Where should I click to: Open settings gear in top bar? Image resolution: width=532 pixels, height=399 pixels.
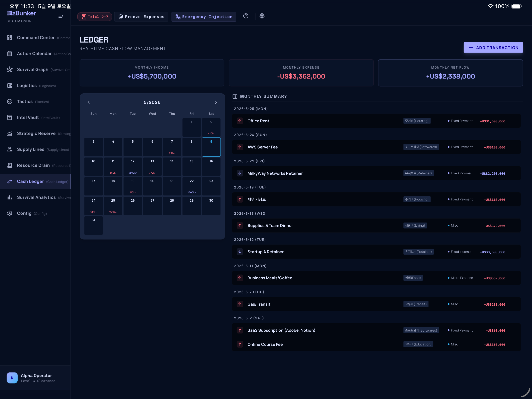coord(262,16)
